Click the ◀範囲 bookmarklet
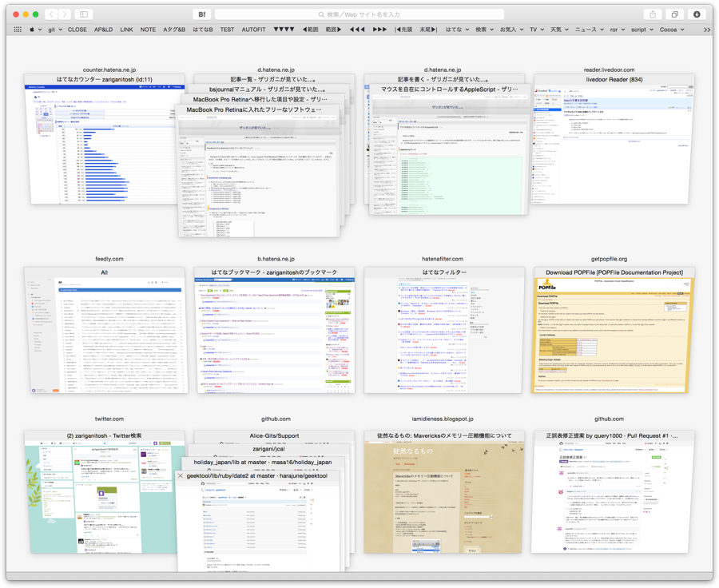 (x=311, y=30)
